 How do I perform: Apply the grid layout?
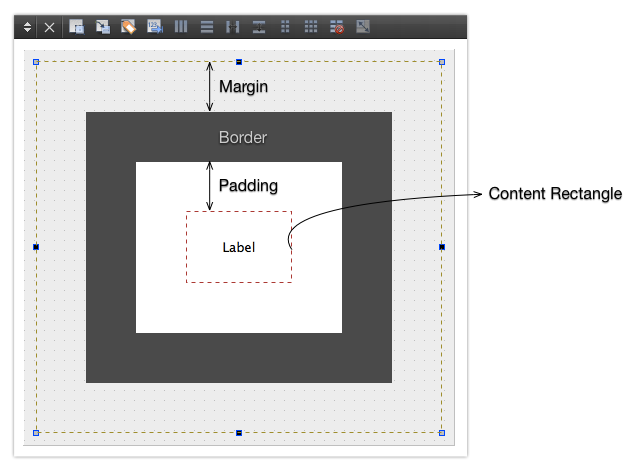pos(311,27)
